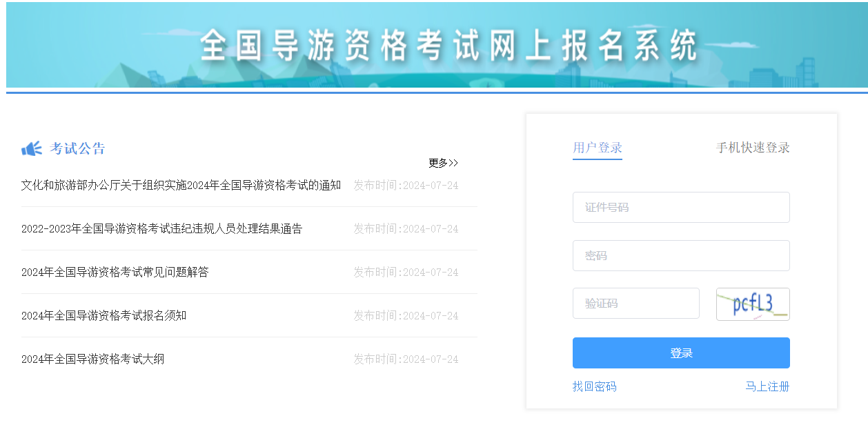The height and width of the screenshot is (425, 868).
Task: Switch to the 用户登录 tab
Action: [x=598, y=148]
